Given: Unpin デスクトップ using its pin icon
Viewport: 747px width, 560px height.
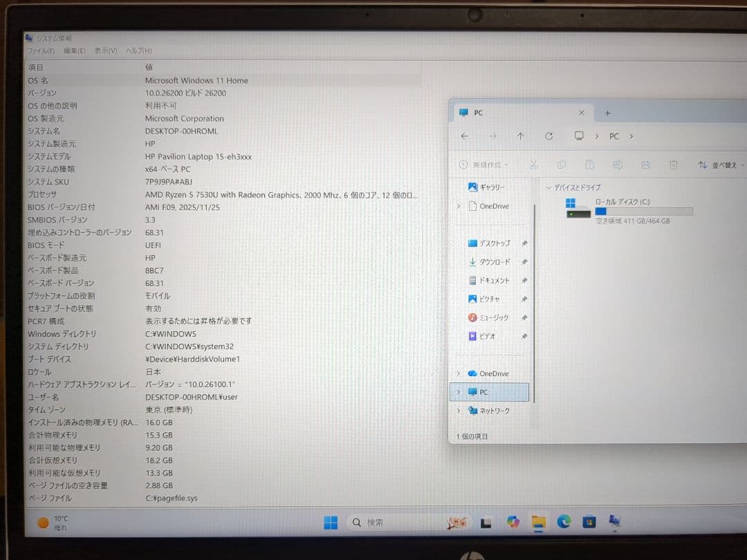Looking at the screenshot, I should click(524, 243).
